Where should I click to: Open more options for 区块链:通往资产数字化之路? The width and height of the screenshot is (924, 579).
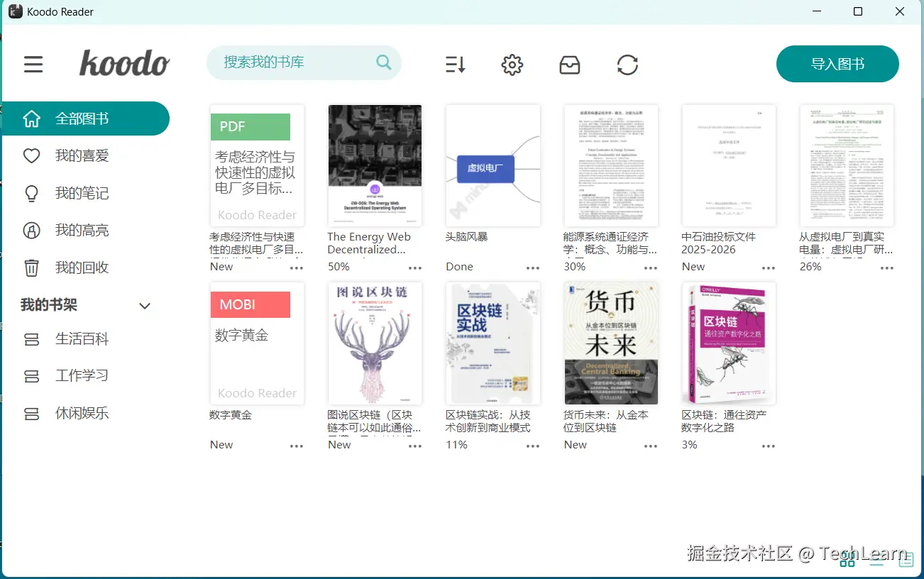(x=769, y=446)
